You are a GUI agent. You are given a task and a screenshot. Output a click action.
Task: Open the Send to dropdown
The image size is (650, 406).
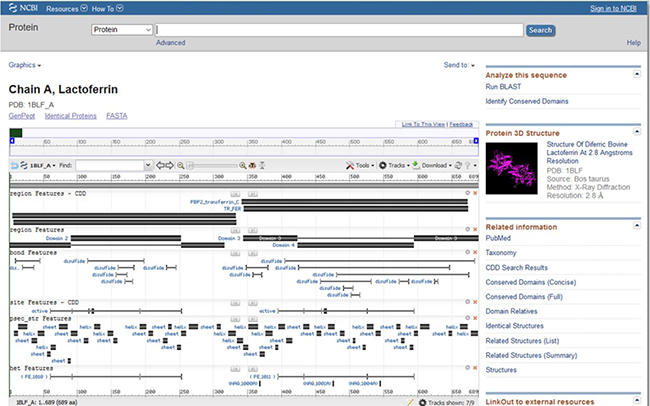[x=459, y=65]
